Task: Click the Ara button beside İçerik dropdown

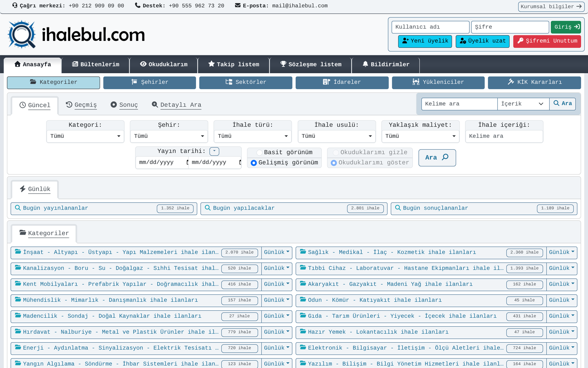Action: (563, 104)
